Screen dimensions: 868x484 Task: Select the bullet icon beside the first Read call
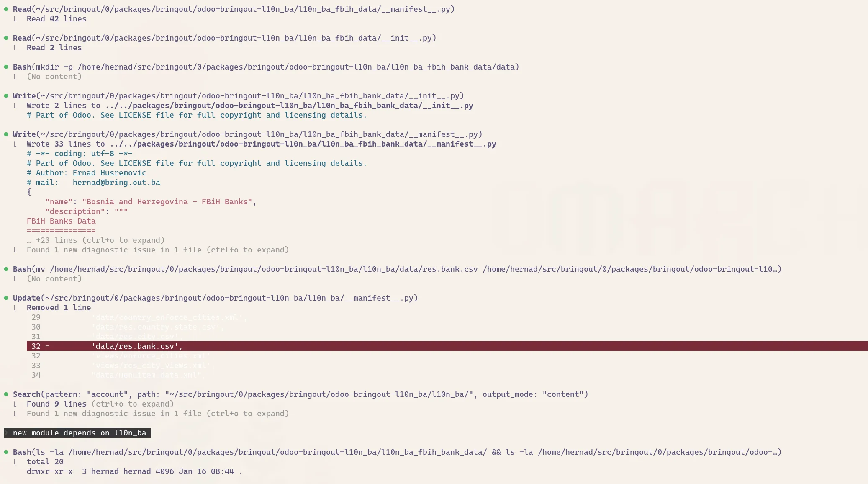(6, 9)
